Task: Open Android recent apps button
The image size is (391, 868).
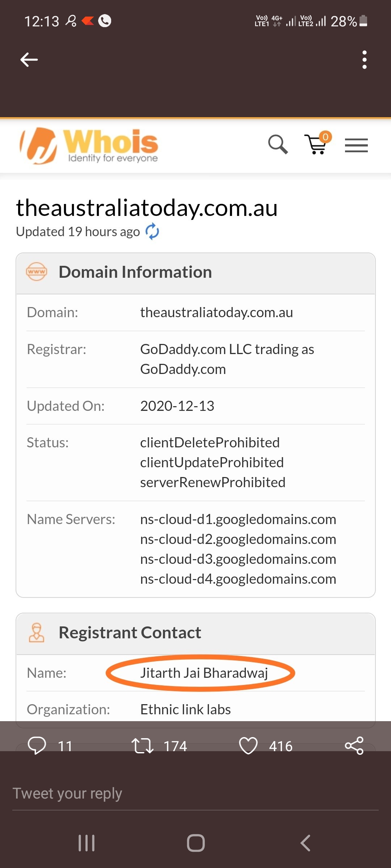Action: click(87, 843)
